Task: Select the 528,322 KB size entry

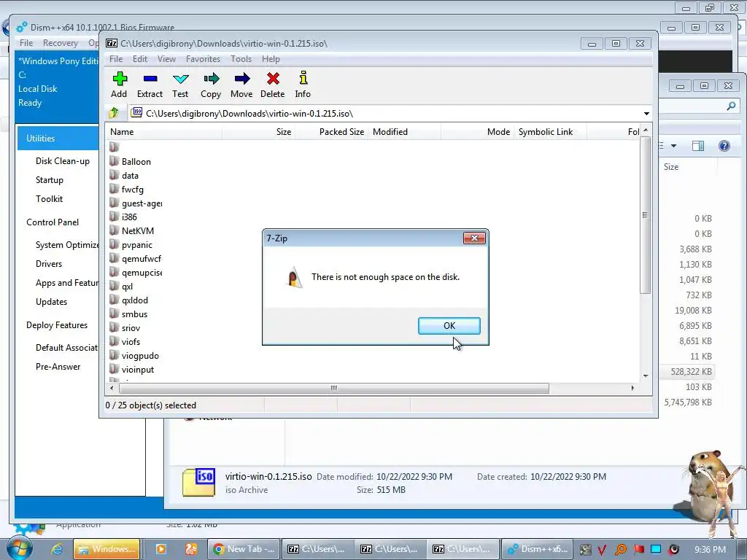Action: [691, 371]
